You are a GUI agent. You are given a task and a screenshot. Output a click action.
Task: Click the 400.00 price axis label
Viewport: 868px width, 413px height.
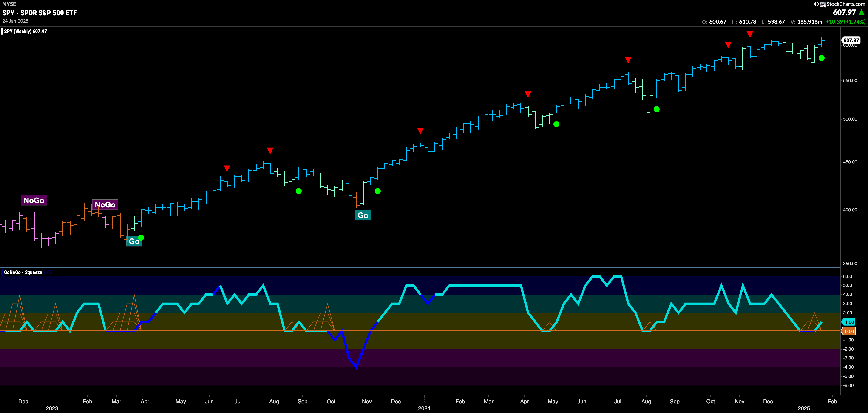850,210
